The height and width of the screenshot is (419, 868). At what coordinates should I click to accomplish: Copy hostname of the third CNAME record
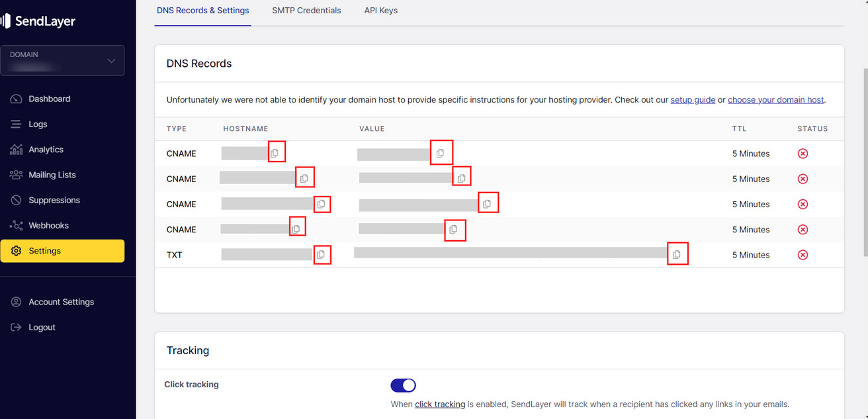click(322, 204)
